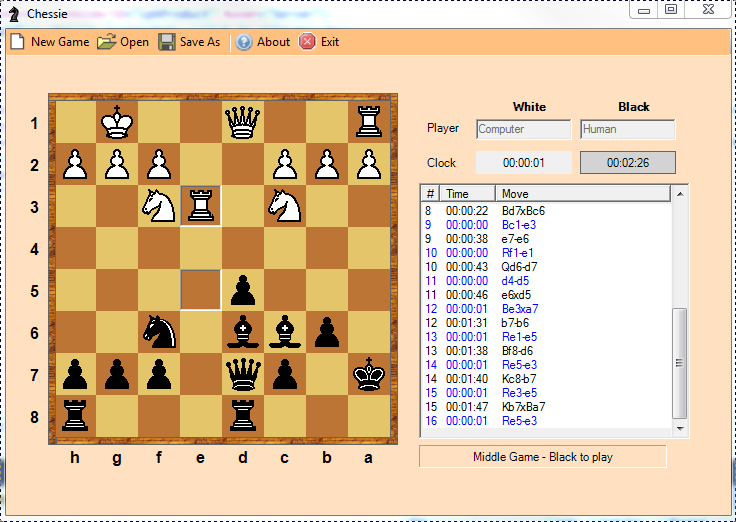Viewport: 736px width, 522px height.
Task: Select the white pawn on h2
Action: [75, 164]
